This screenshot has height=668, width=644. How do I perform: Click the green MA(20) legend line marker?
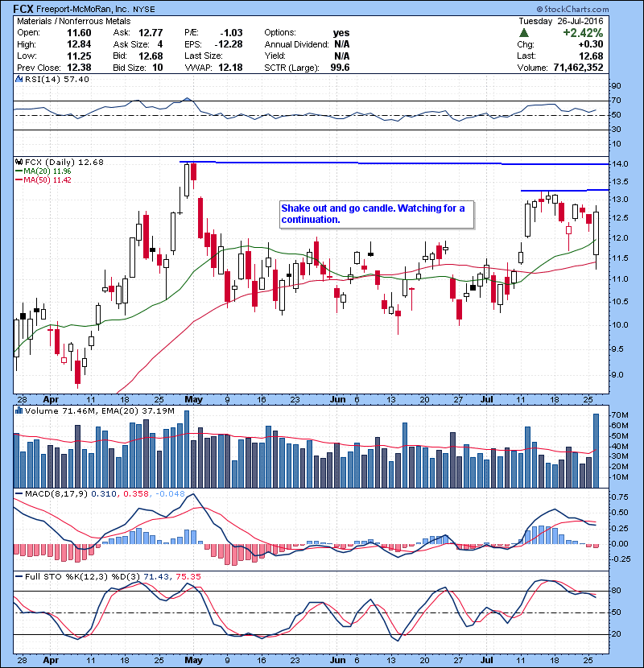19,171
